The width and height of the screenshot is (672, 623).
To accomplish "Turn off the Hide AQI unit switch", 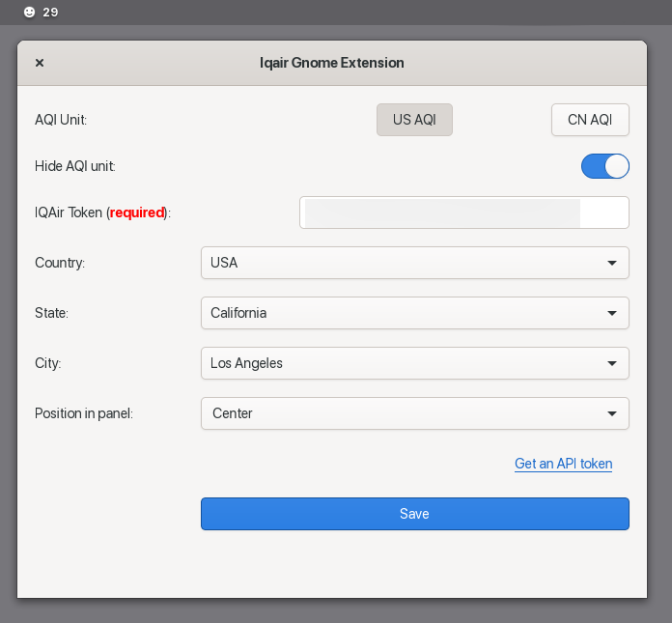I will [x=605, y=166].
